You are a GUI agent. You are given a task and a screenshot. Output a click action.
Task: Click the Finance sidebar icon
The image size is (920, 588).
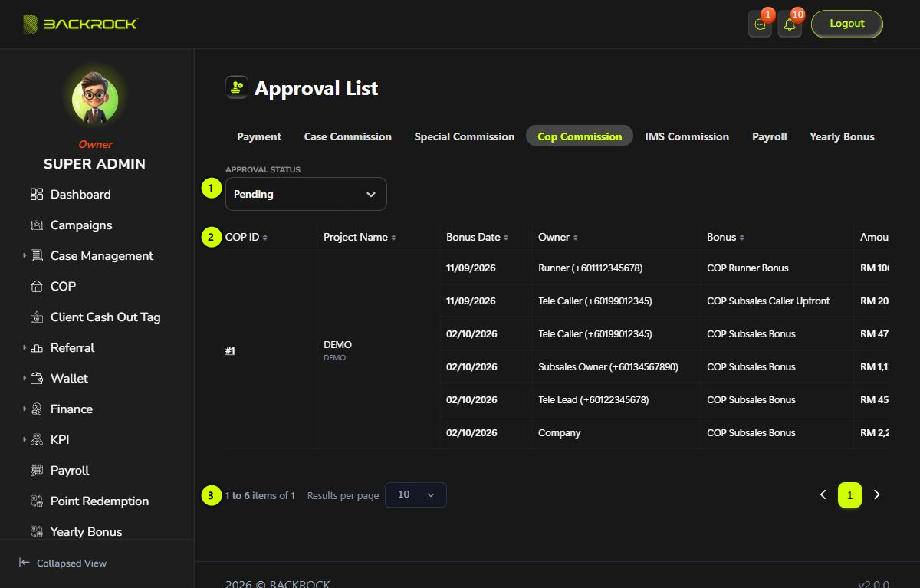coord(37,409)
